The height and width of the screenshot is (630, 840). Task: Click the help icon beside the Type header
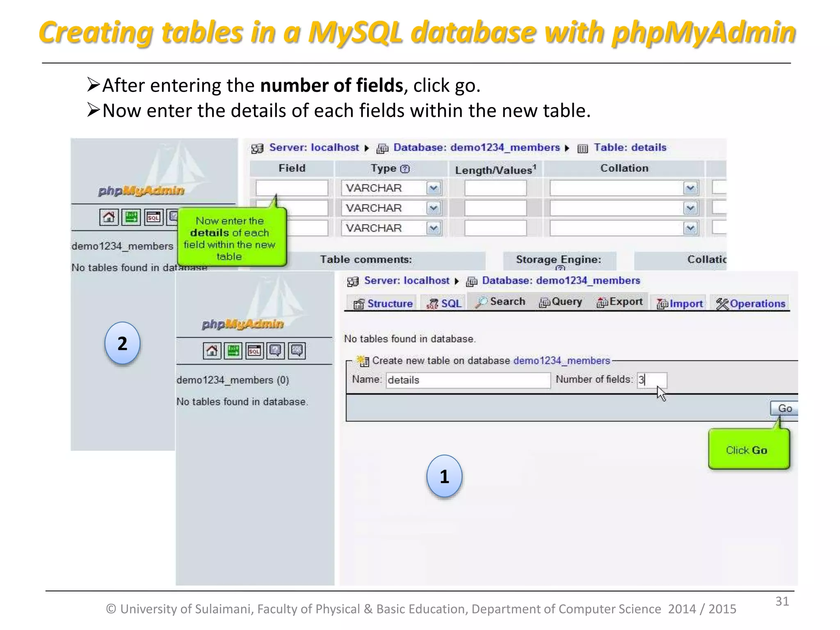[405, 169]
